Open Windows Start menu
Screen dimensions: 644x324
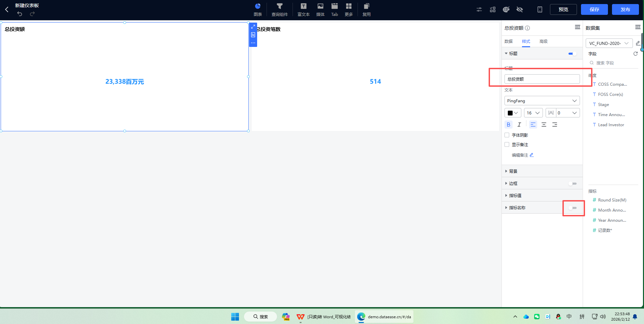(235, 317)
